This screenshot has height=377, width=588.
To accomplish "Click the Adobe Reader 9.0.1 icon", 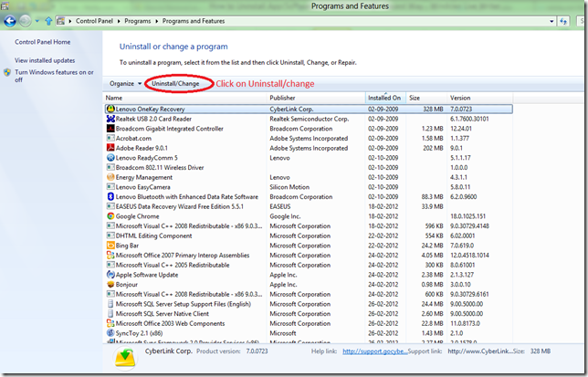I will click(110, 148).
